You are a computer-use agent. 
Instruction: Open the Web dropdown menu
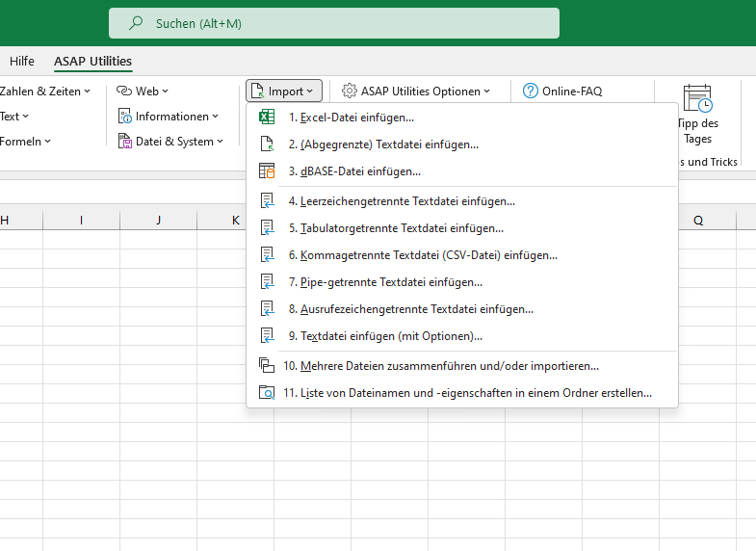coord(143,91)
